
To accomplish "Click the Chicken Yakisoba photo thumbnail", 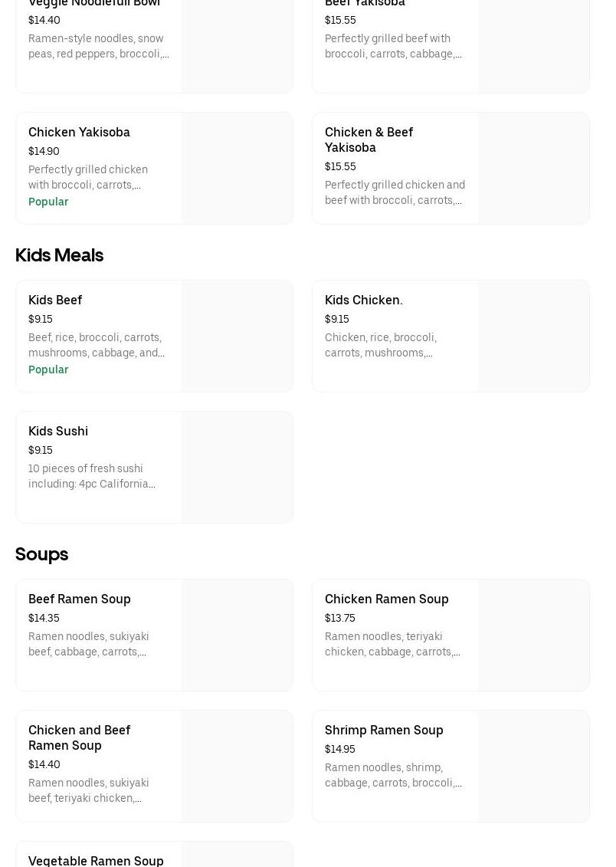I will click(x=237, y=169).
